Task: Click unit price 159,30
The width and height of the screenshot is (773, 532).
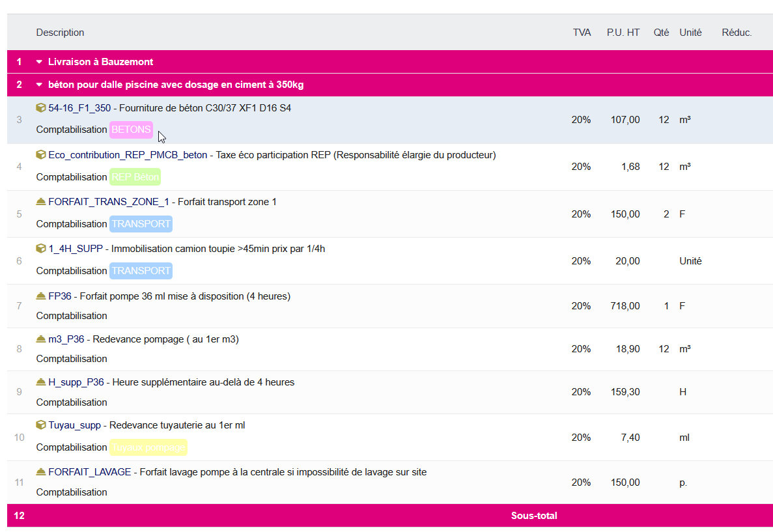Action: [x=625, y=392]
